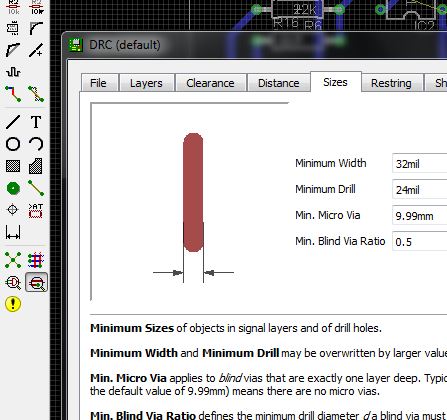Select the Sizes tab
Screen dimensions: 447x420
pyautogui.click(x=336, y=82)
